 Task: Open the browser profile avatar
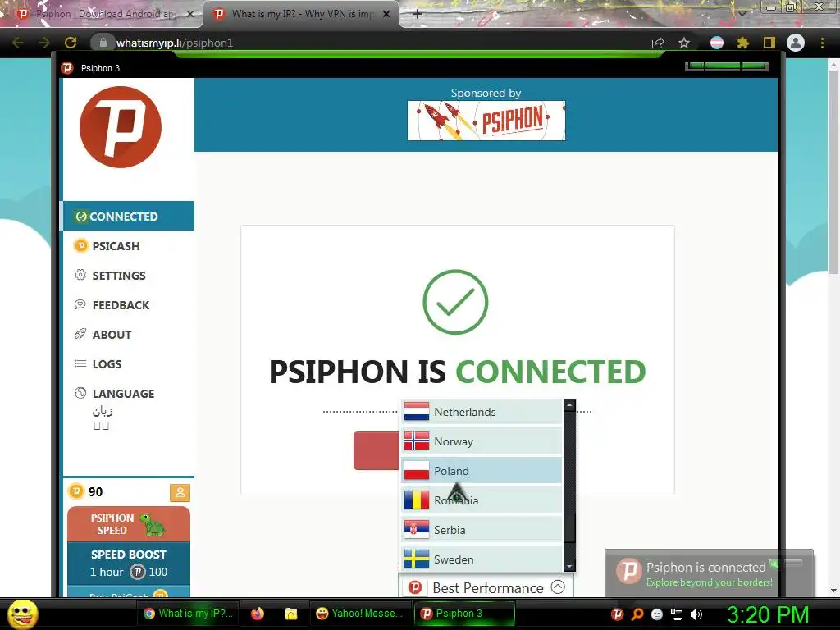pos(796,43)
